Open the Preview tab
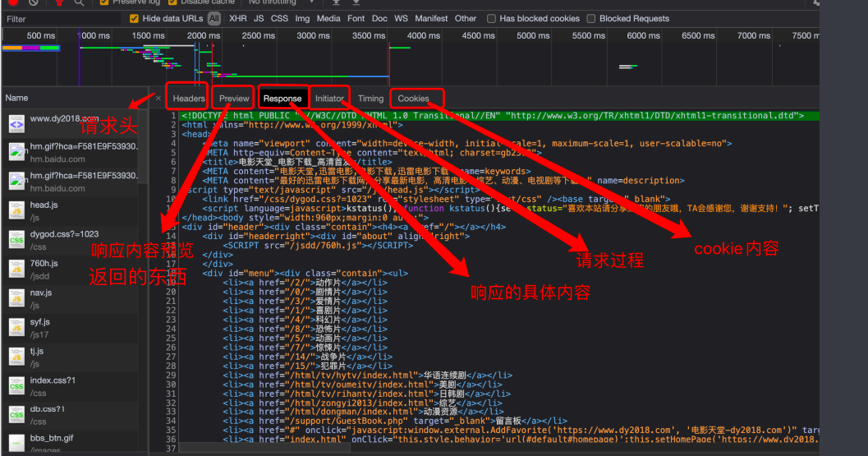The width and height of the screenshot is (868, 456). click(x=233, y=98)
